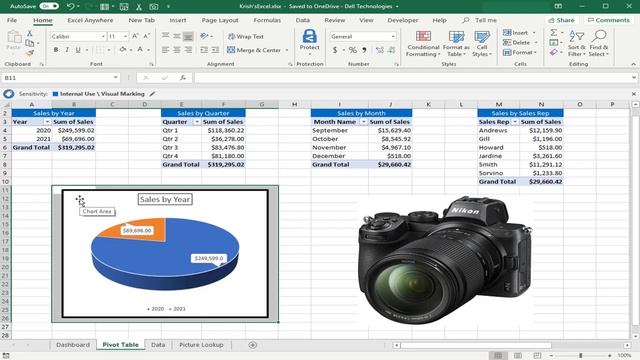Click the Top Align icon
This screenshot has width=640, height=360.
(165, 36)
